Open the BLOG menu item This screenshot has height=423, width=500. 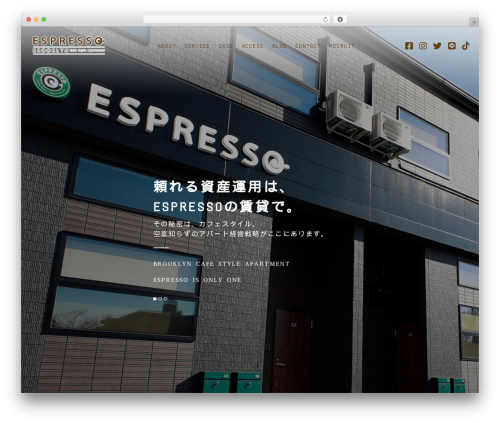tap(279, 46)
